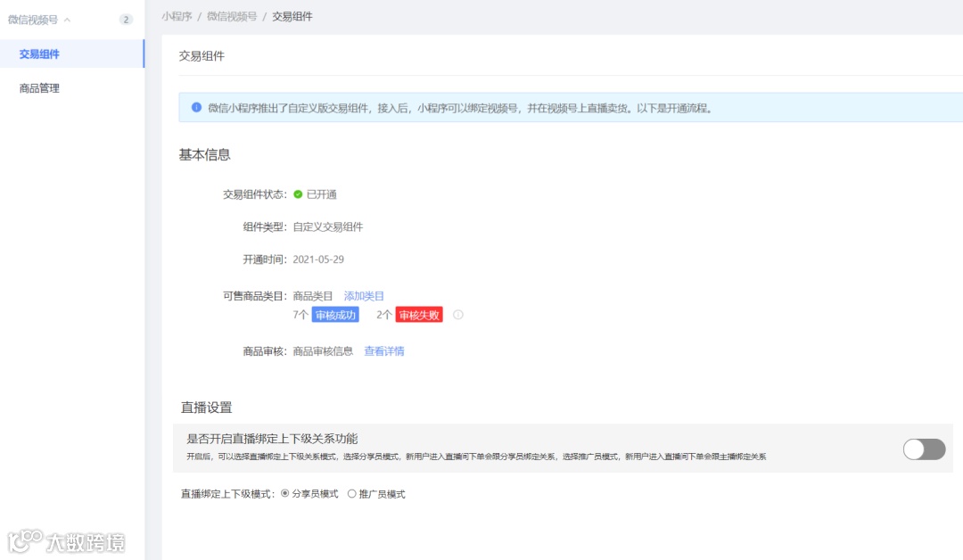Click the blue 审核成功 tag
The image size is (963, 560).
pos(335,315)
